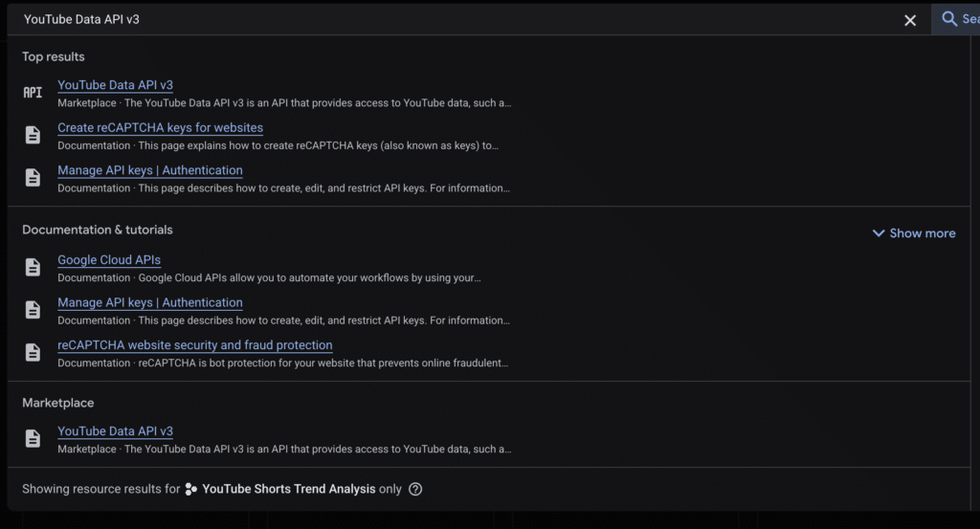The width and height of the screenshot is (980, 529).
Task: Click document icon beside Manage API keys in Top results
Action: (x=33, y=177)
